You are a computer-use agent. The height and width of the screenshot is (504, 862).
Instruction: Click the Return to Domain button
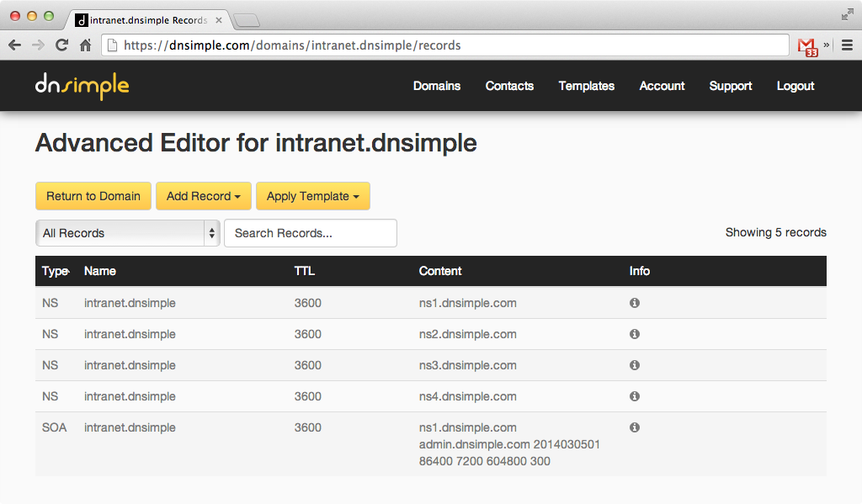pyautogui.click(x=93, y=196)
